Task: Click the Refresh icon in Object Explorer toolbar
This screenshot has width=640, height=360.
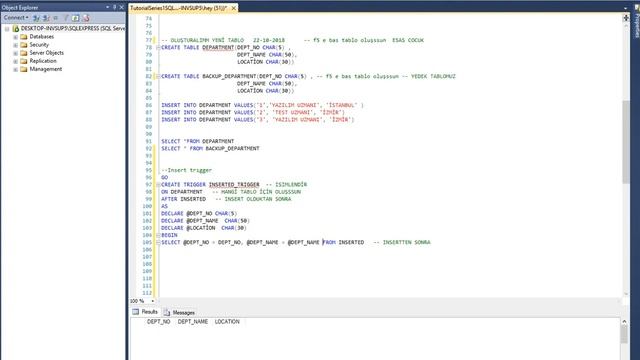Action: click(x=76, y=18)
